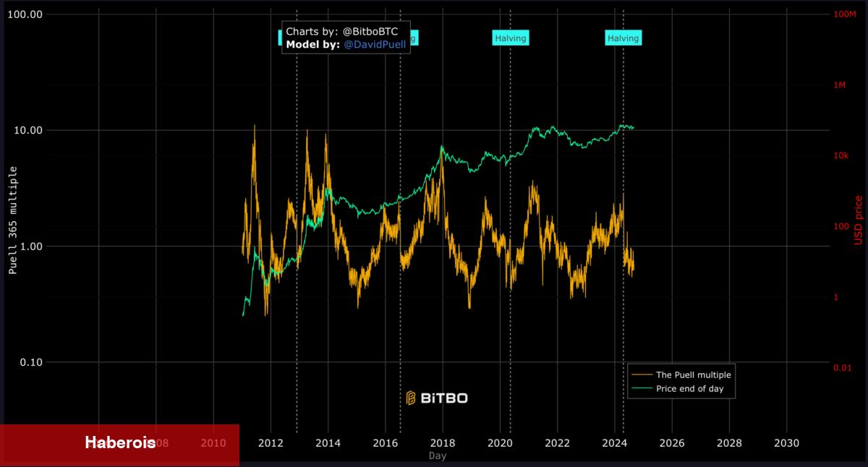Click the 10k right axis tick

click(x=841, y=156)
